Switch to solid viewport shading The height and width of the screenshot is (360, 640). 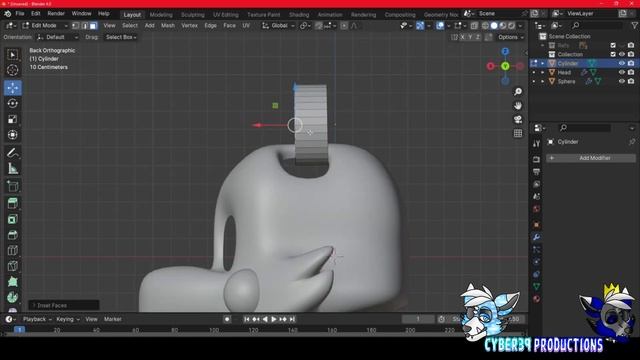click(x=494, y=26)
